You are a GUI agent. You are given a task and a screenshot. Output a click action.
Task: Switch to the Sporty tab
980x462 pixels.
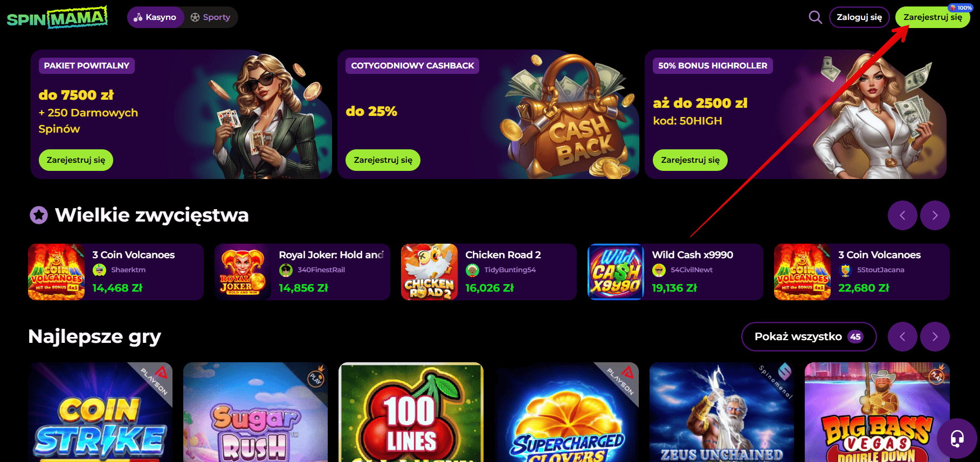tap(210, 17)
